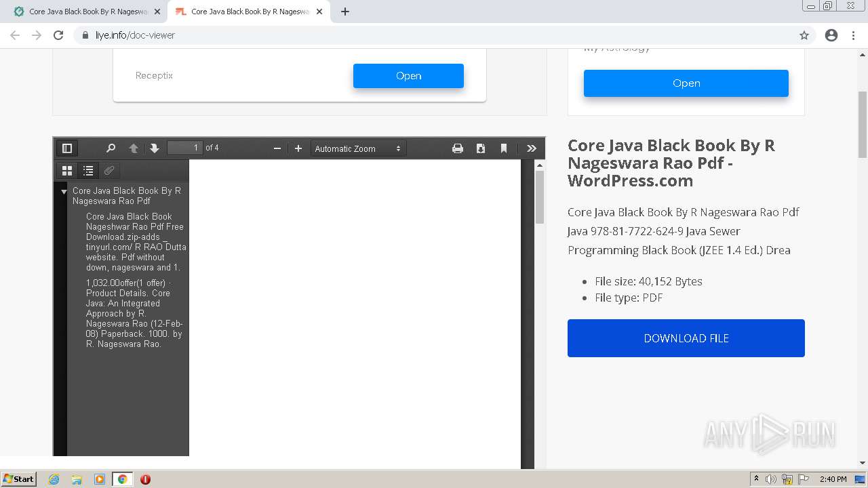Open the media player taskbar icon

[100, 479]
